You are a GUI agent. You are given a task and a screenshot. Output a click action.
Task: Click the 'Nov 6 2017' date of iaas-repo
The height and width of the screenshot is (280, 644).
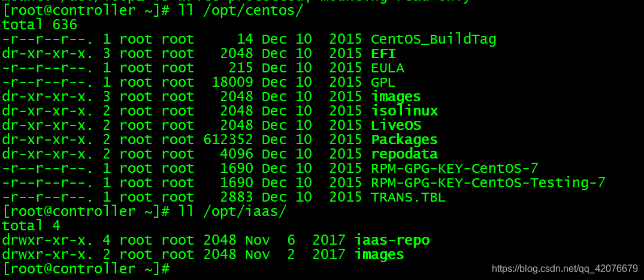[295, 241]
